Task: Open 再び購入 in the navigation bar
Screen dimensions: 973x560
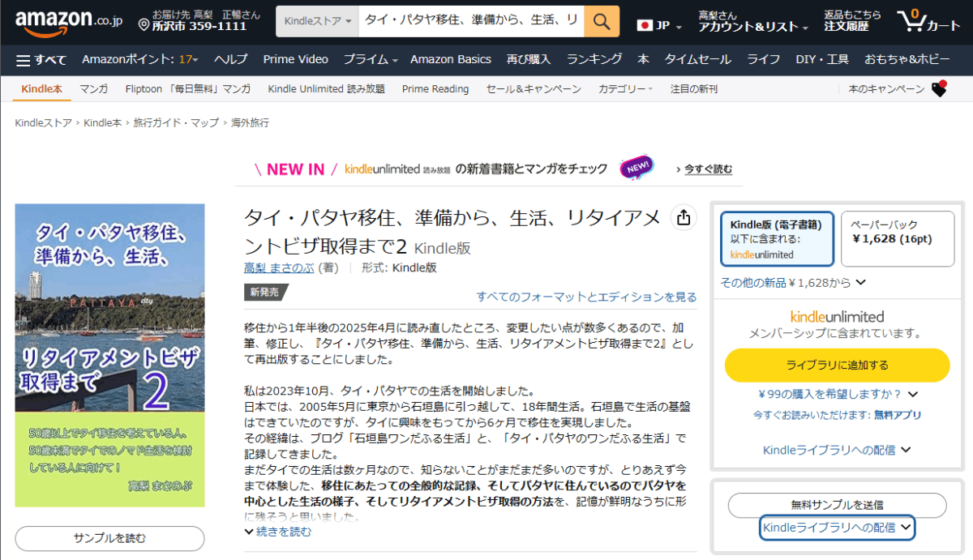Action: 529,59
